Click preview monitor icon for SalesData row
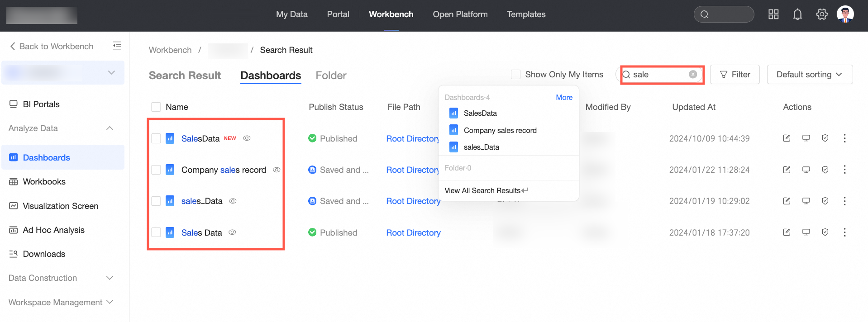Screen dimensions: 868x322 point(806,138)
